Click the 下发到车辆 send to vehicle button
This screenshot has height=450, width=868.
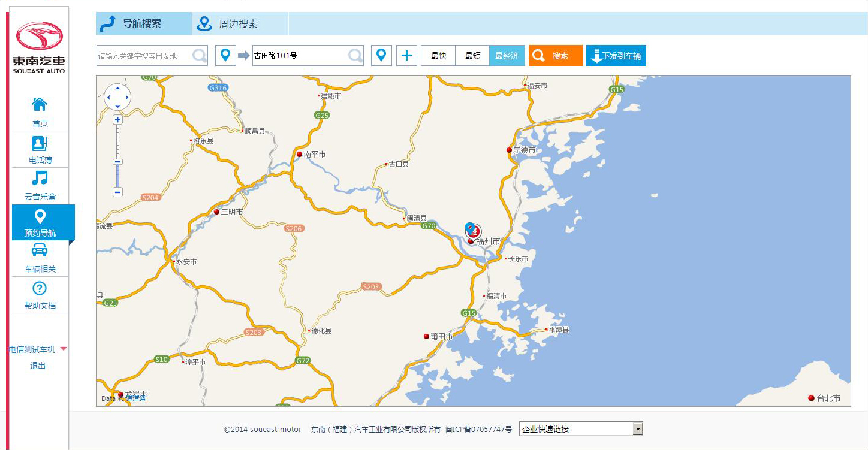pos(616,56)
